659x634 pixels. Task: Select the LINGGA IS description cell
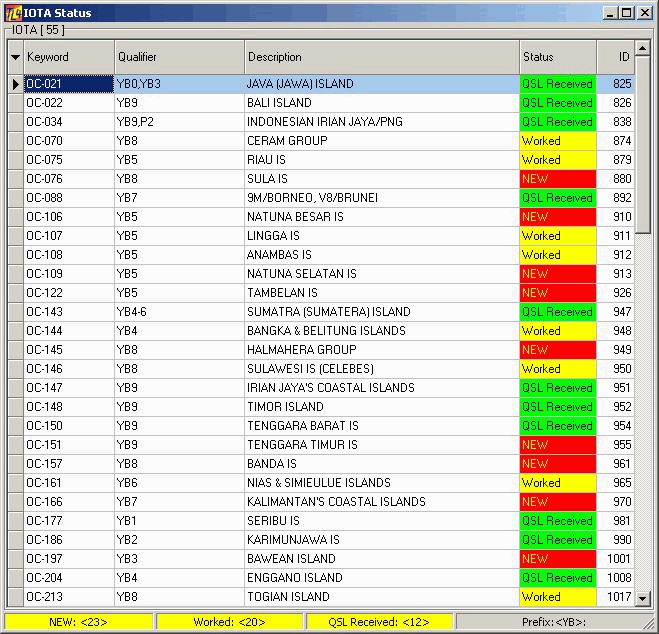pyautogui.click(x=382, y=236)
